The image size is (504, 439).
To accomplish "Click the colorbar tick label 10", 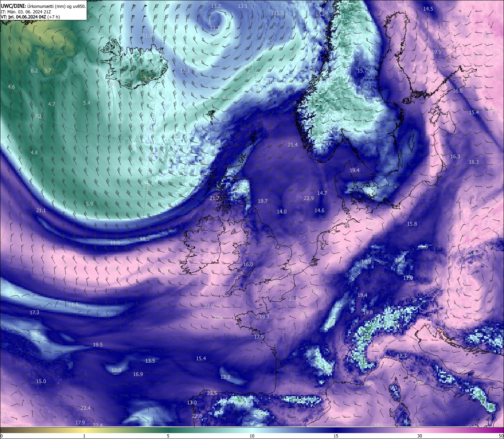I will point(252,436).
